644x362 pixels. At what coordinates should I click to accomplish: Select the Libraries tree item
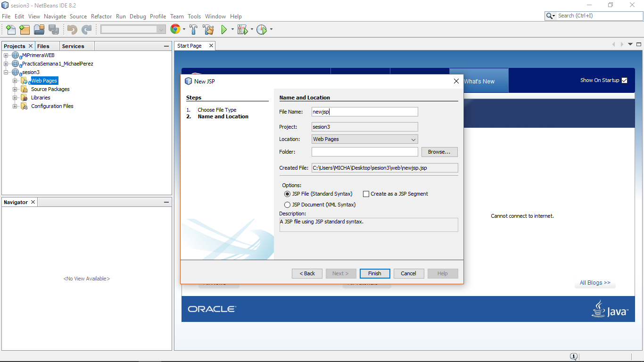[x=41, y=98]
